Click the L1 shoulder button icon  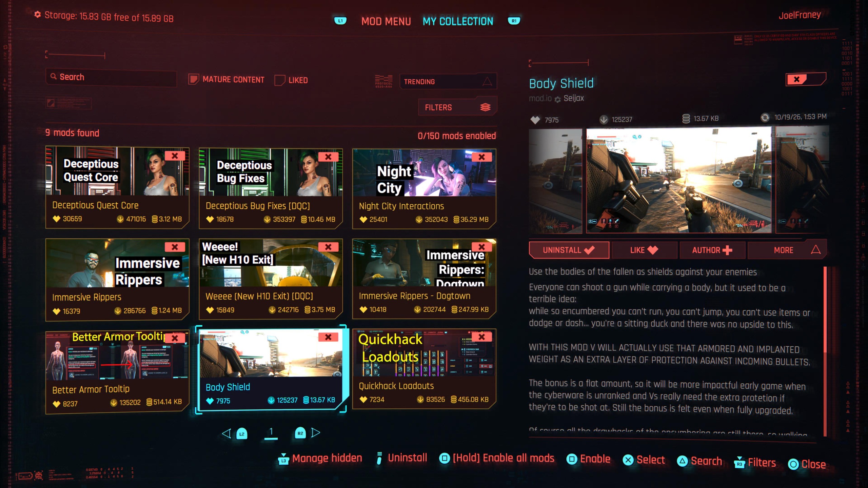pyautogui.click(x=340, y=21)
